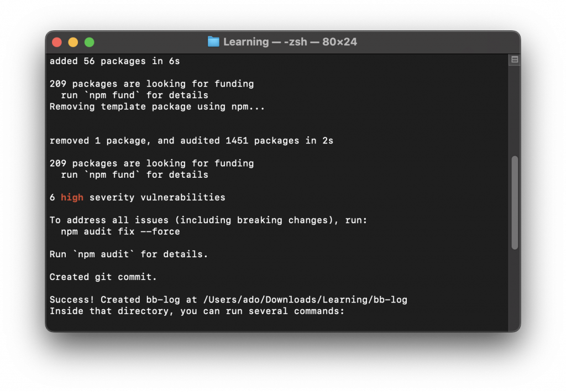Click the green full-screen window button

pos(90,42)
